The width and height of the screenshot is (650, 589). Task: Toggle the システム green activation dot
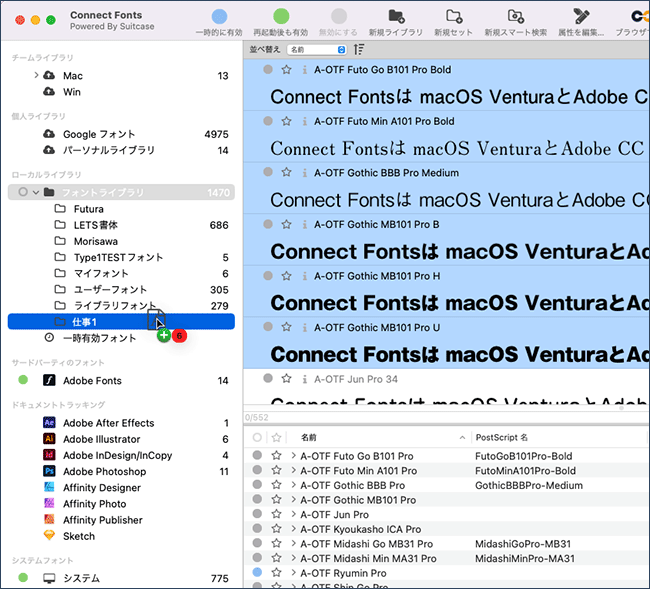pyautogui.click(x=23, y=577)
